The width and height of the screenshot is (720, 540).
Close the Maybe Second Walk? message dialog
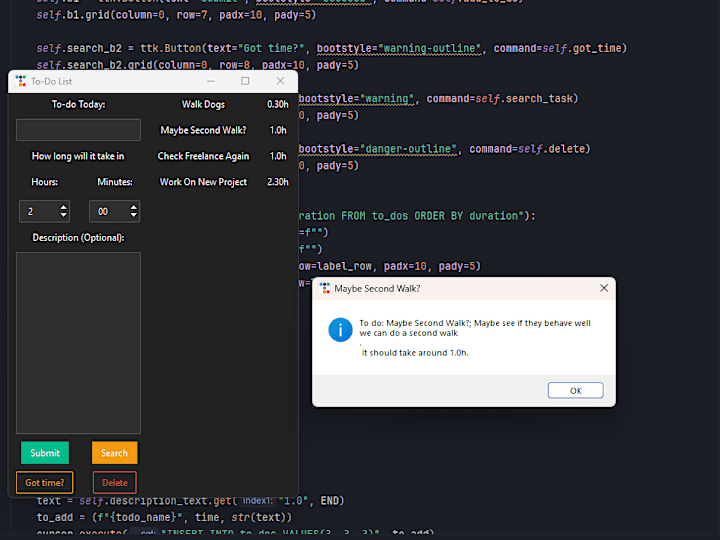604,288
